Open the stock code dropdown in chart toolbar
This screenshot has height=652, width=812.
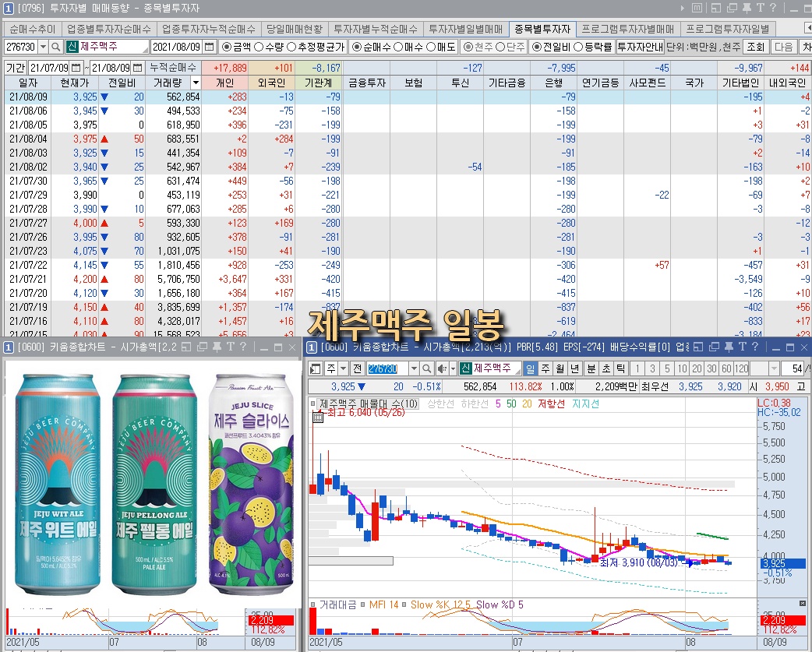point(414,368)
